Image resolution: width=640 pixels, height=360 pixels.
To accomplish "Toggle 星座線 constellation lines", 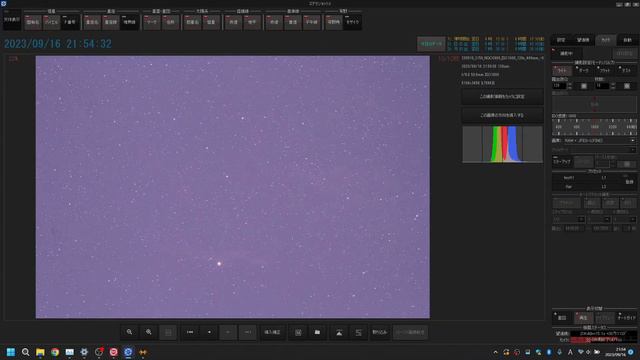I will click(x=111, y=22).
